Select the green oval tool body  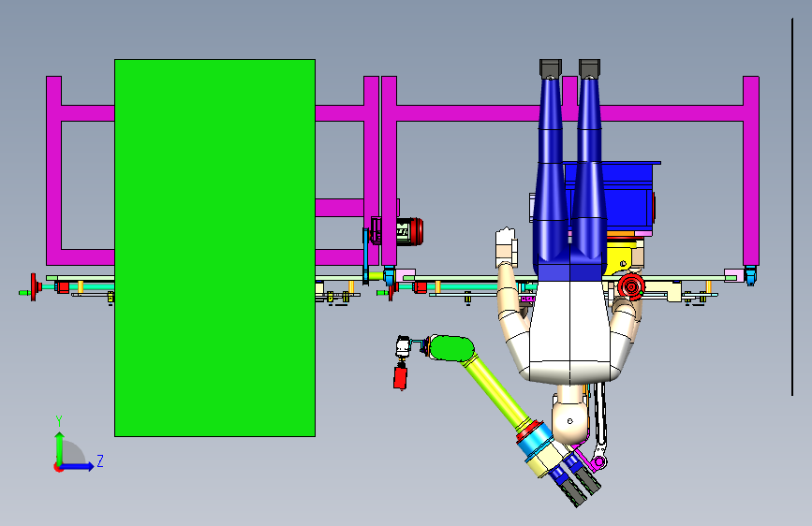pyautogui.click(x=451, y=348)
